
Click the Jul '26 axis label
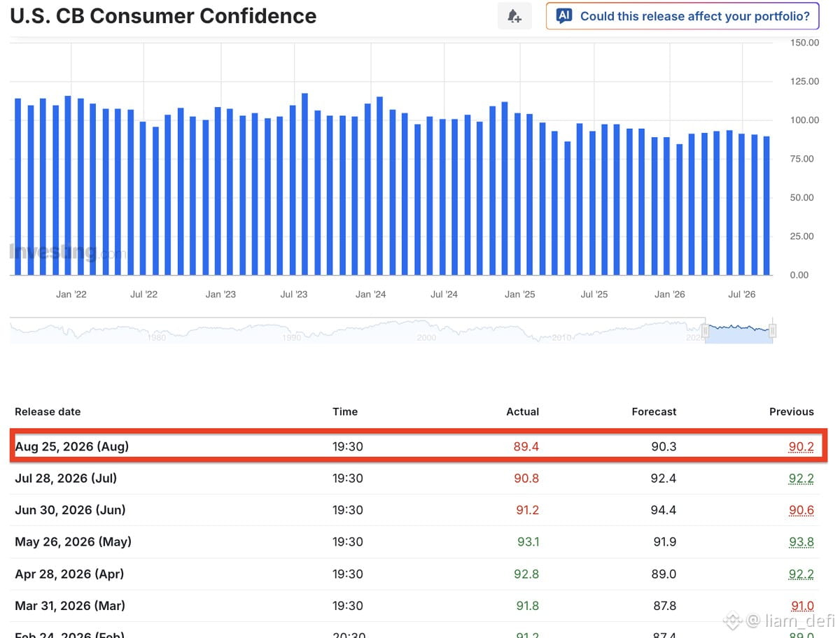point(742,295)
